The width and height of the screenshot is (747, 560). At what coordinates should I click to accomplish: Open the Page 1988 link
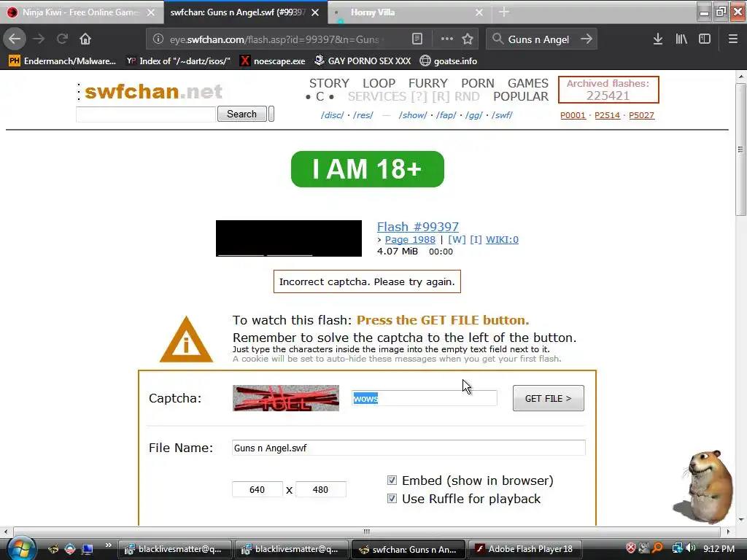tap(410, 239)
